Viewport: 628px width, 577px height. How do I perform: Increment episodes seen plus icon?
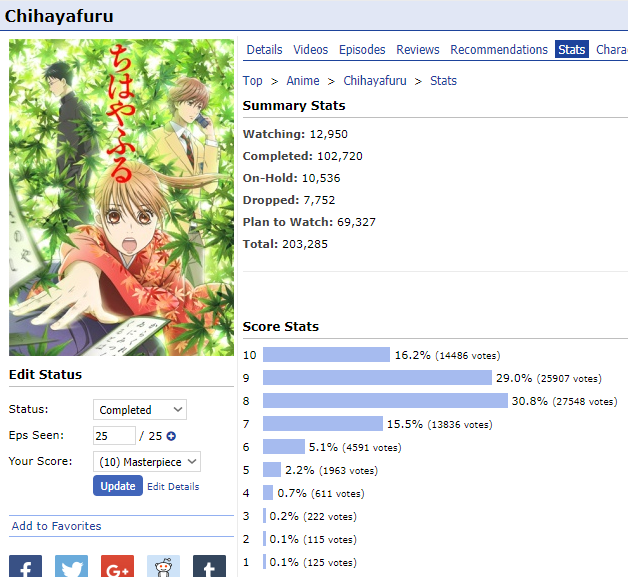(171, 436)
